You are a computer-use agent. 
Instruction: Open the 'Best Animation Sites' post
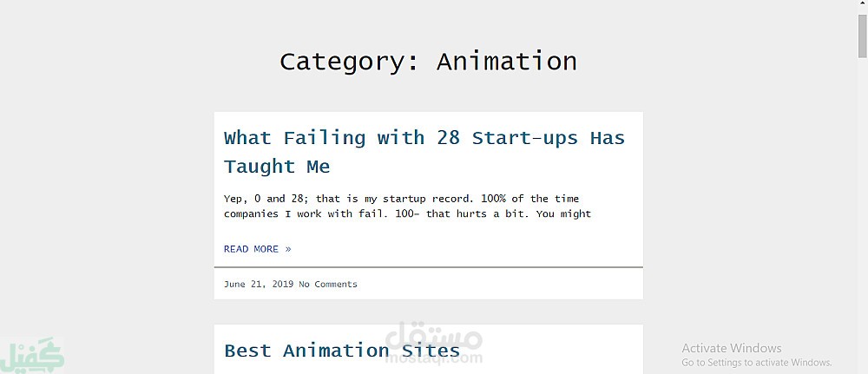[342, 351]
